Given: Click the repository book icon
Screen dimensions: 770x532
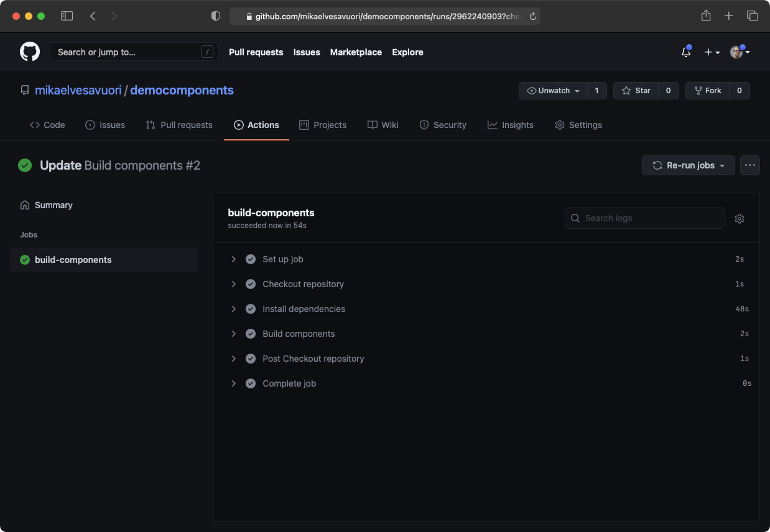Looking at the screenshot, I should 25,90.
